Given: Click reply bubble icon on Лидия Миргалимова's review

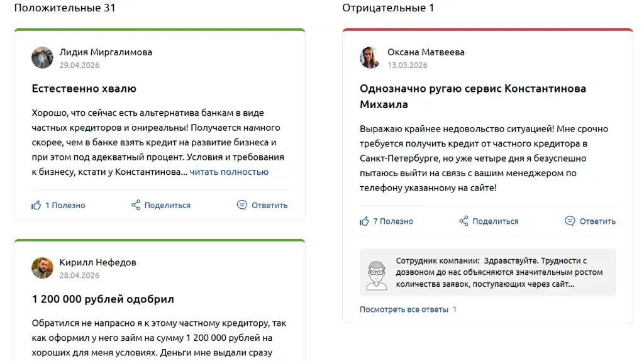Looking at the screenshot, I should [x=242, y=204].
